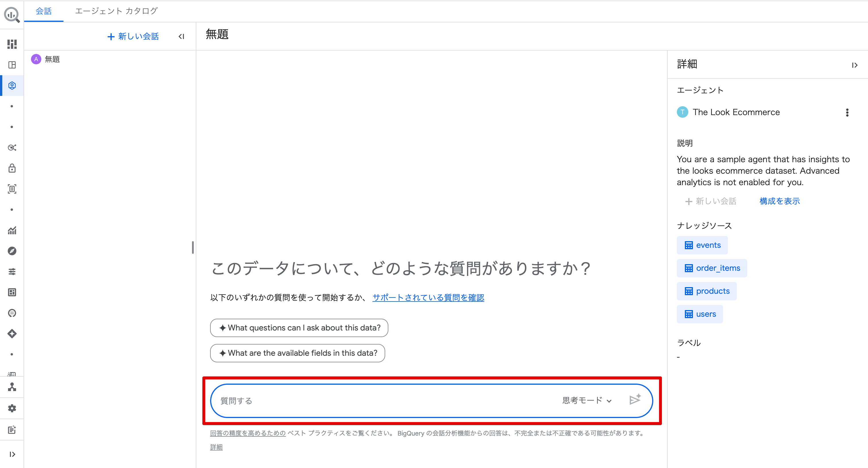Click the diamond icon in the left sidebar
This screenshot has width=868, height=468.
tap(12, 334)
